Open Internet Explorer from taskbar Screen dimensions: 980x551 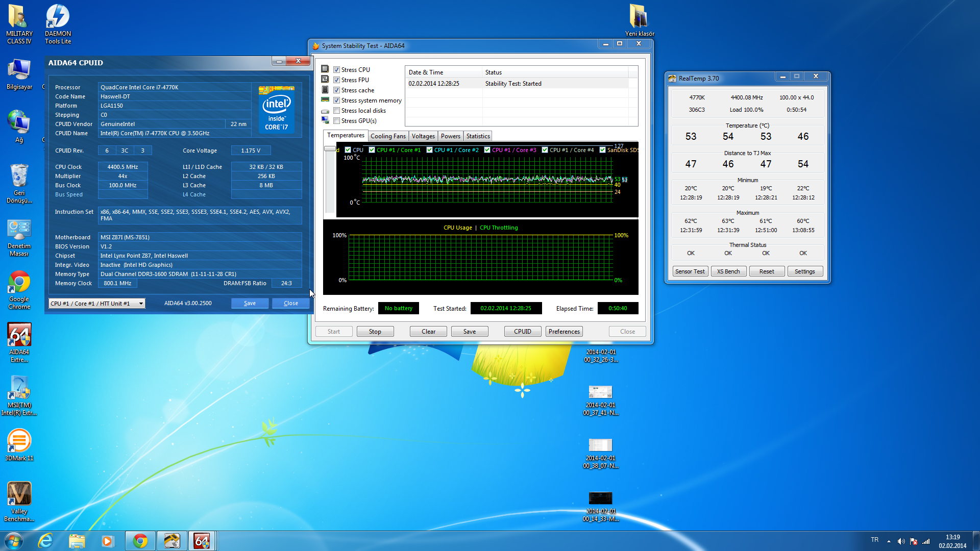coord(46,541)
